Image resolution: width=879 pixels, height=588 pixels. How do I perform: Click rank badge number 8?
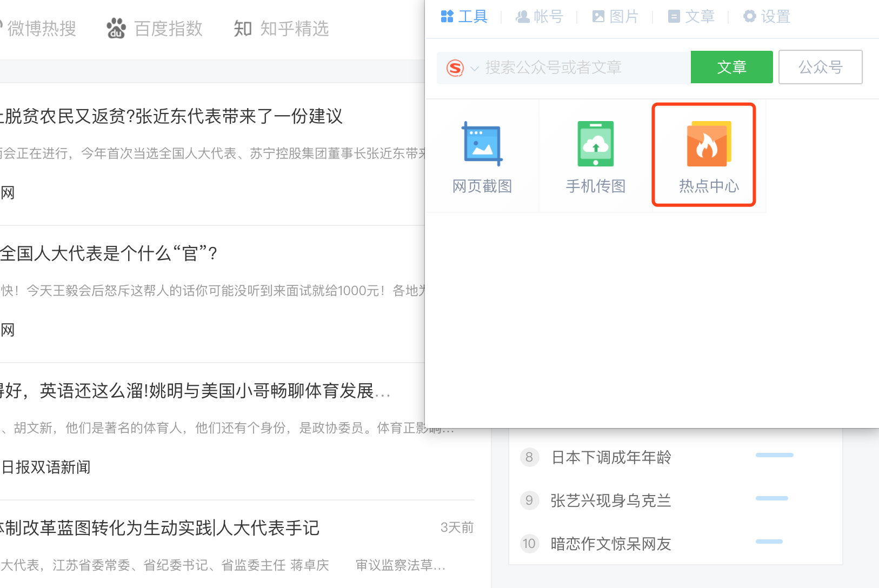(x=529, y=457)
